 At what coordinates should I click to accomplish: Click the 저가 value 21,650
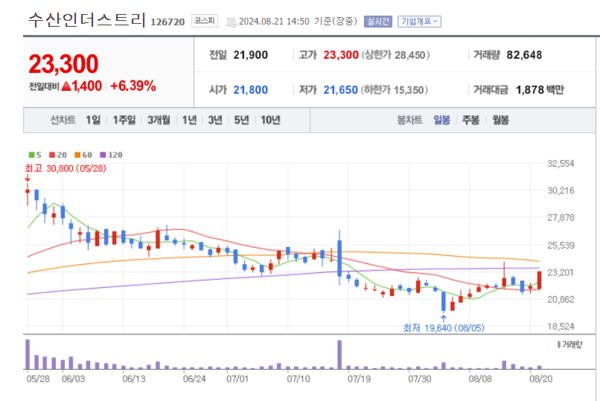pos(341,90)
